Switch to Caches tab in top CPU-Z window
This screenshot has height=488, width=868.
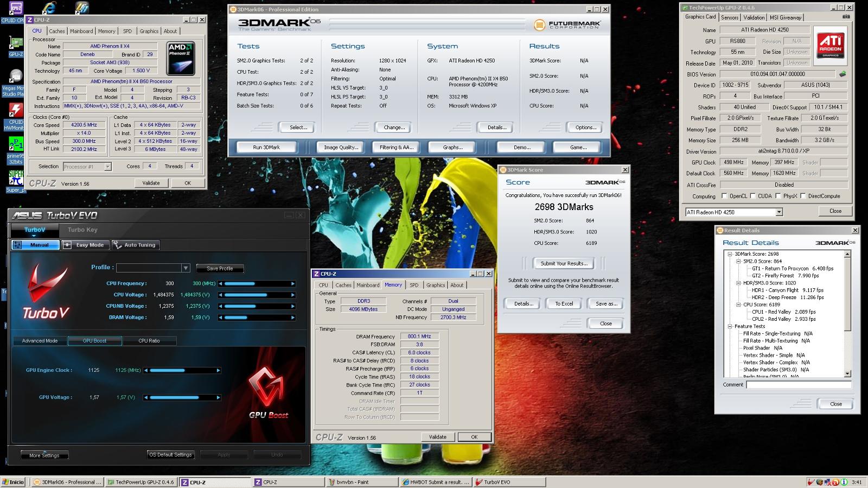56,31
